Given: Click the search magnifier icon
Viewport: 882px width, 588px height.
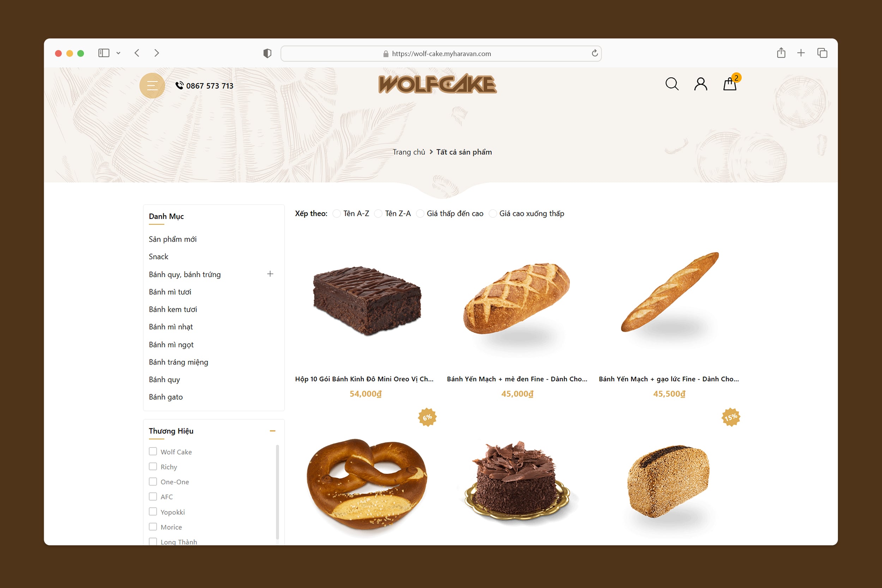Looking at the screenshot, I should pyautogui.click(x=672, y=84).
